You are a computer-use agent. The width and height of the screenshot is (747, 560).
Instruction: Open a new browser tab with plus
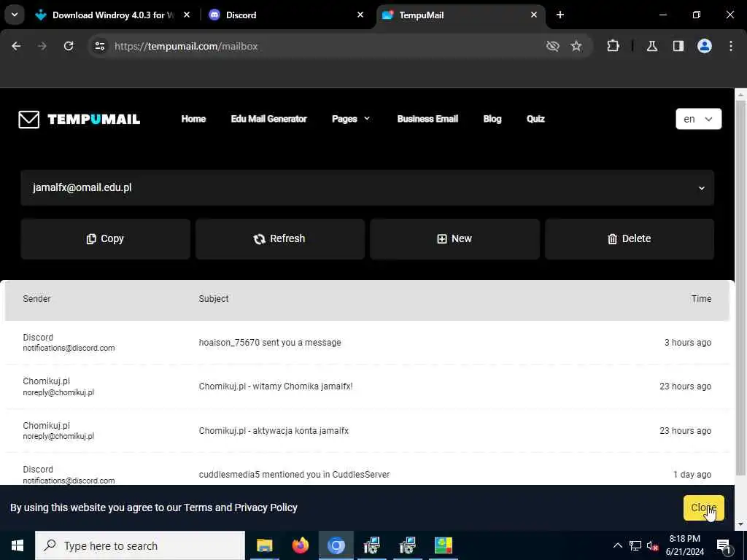pyautogui.click(x=560, y=15)
